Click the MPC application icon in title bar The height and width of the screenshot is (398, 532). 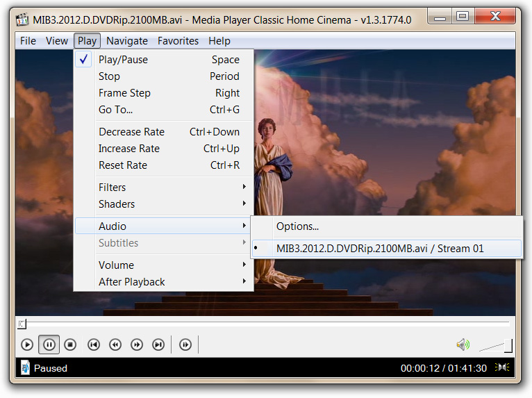(22, 19)
